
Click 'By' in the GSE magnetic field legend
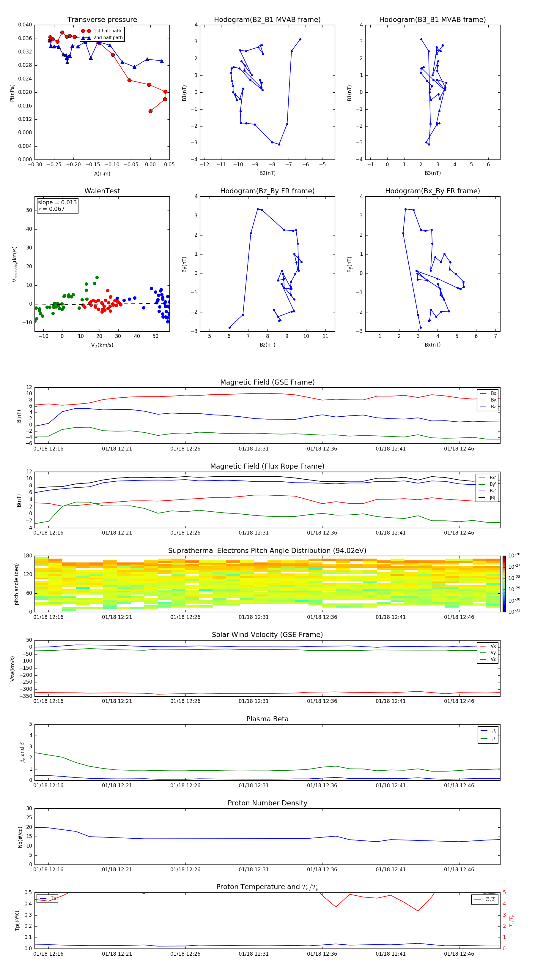(x=493, y=400)
